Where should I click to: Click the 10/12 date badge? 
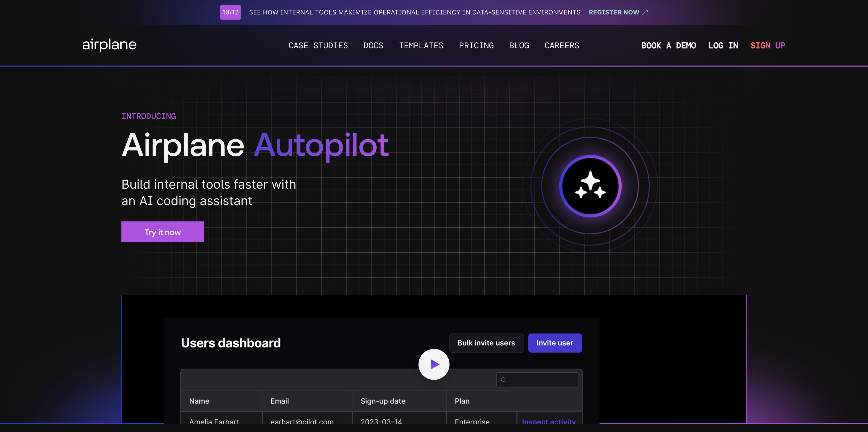(230, 12)
